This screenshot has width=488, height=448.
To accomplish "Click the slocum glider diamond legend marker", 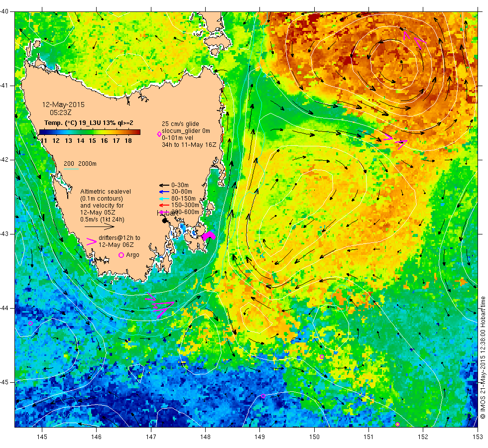I will [x=159, y=134].
